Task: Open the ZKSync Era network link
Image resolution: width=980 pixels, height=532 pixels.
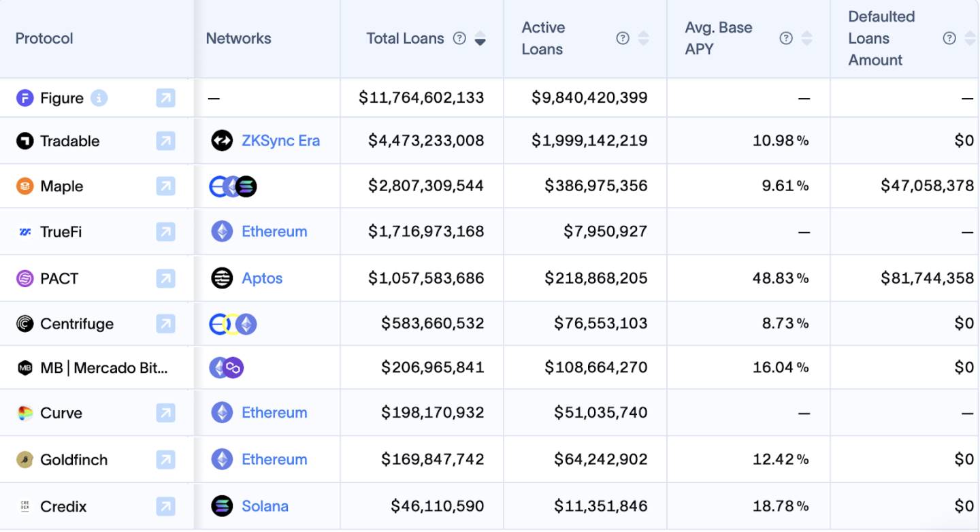Action: click(280, 141)
